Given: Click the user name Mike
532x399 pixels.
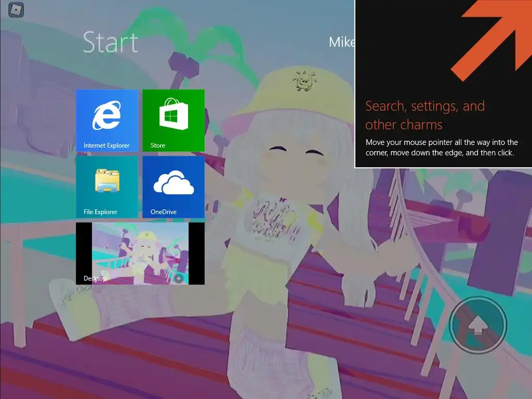Looking at the screenshot, I should 342,43.
